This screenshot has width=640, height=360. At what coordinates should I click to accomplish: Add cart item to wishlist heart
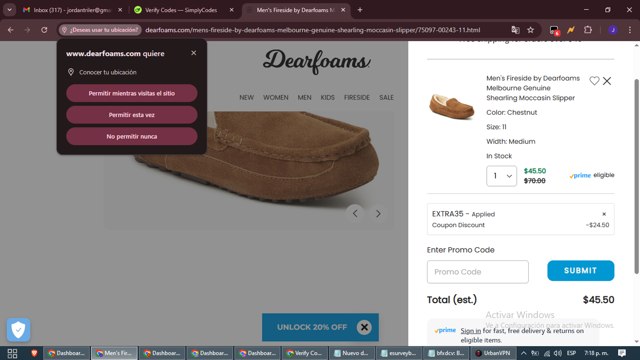(x=594, y=81)
